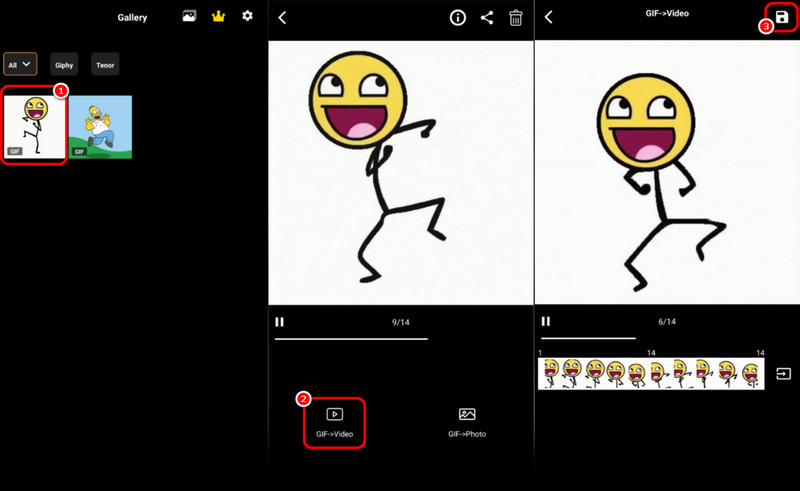Image resolution: width=800 pixels, height=491 pixels.
Task: Click the progress bar under 9/14
Action: (x=351, y=339)
